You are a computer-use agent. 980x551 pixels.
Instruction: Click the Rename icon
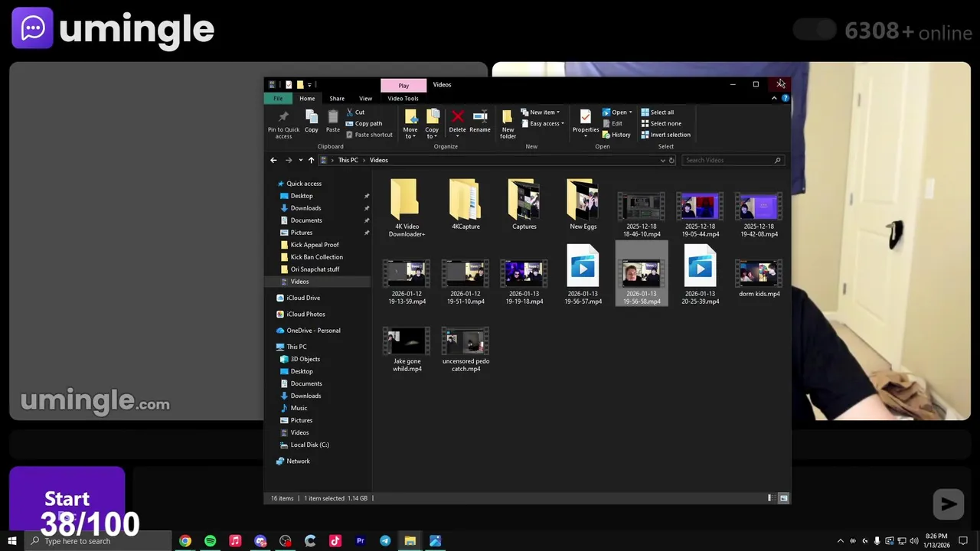(480, 116)
